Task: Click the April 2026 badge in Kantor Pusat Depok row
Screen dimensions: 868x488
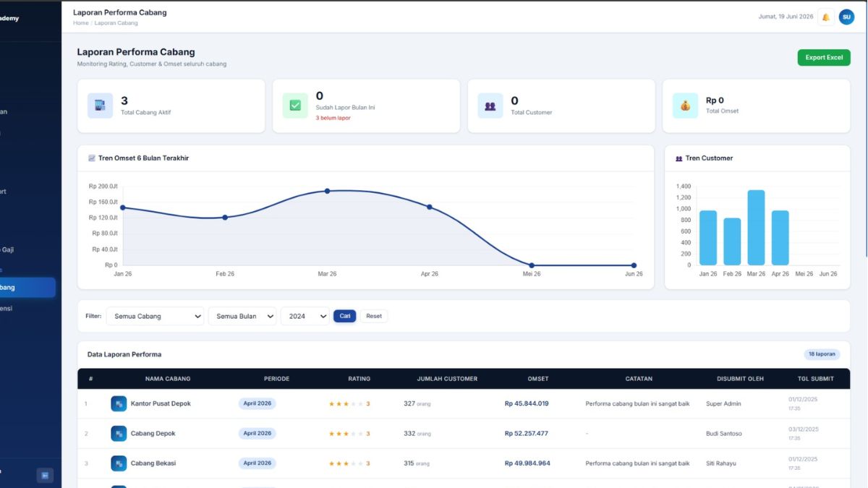Action: 258,403
